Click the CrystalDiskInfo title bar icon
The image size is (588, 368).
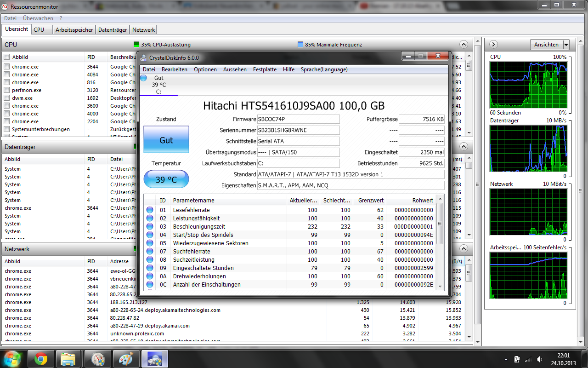point(143,57)
